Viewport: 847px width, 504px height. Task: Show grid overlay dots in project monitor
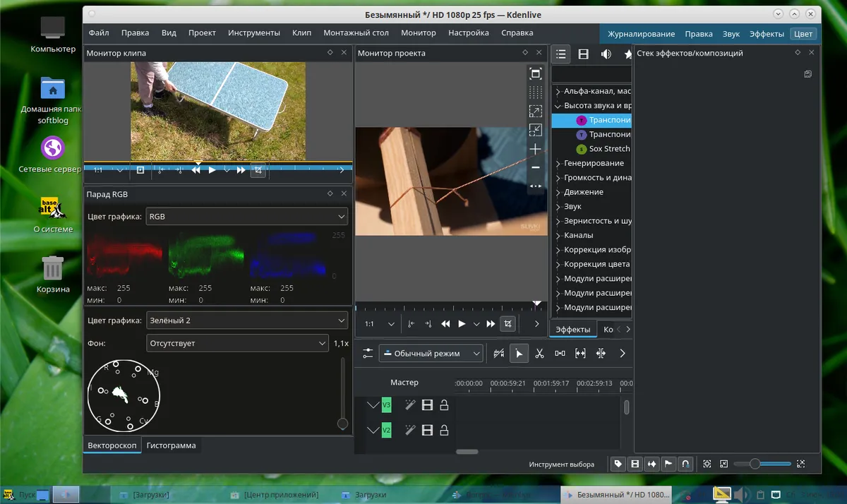(x=535, y=92)
